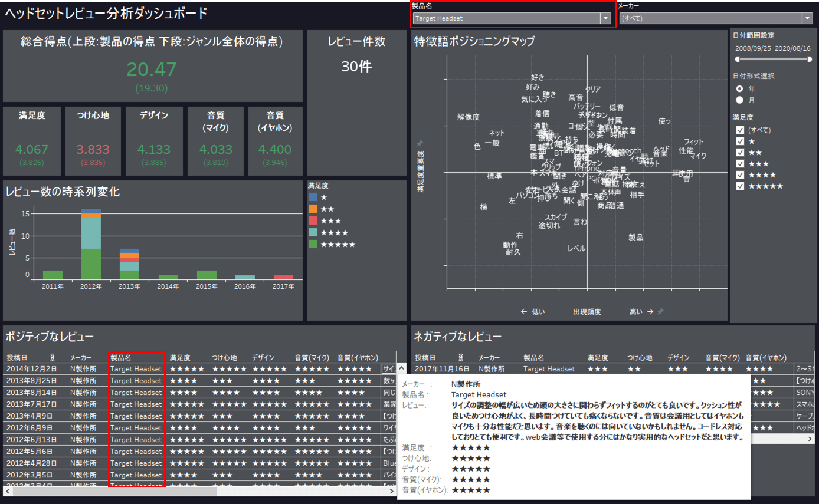Click 音質(イヤホン) column header in positive reviews
The width and height of the screenshot is (819, 504).
pyautogui.click(x=358, y=358)
